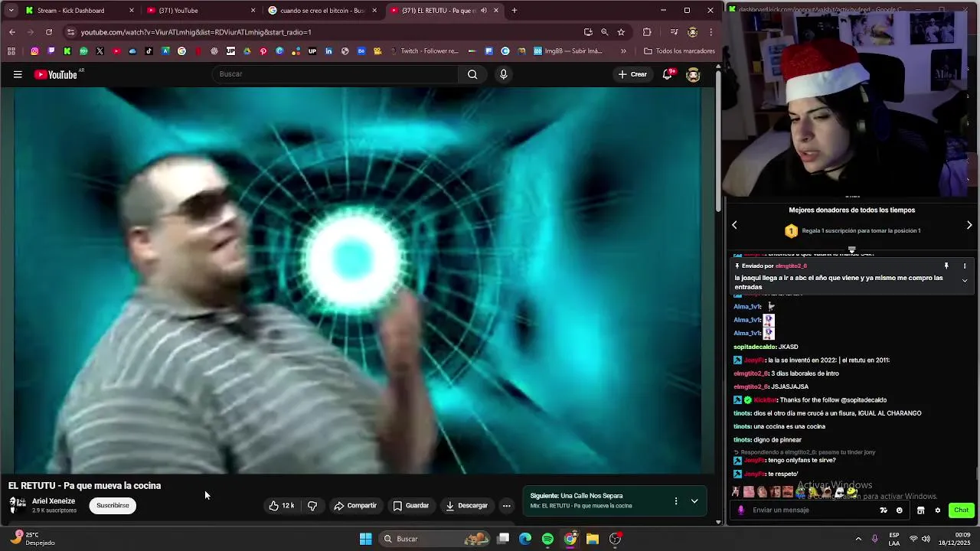Toggle the pinned message pin icon
This screenshot has width=980, height=551.
(946, 266)
